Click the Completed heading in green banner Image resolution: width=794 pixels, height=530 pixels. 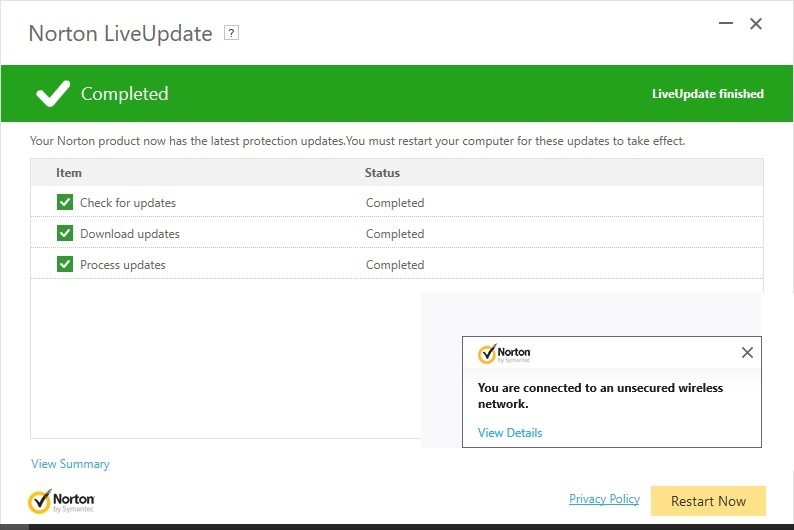coord(125,94)
